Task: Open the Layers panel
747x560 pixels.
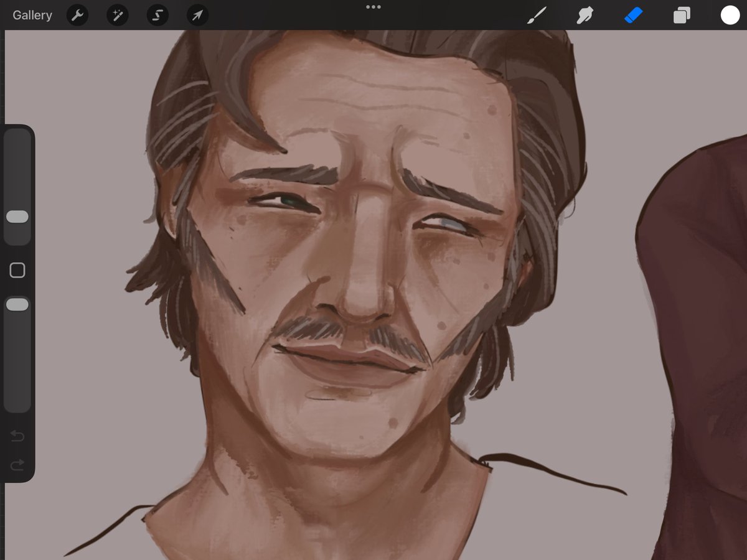Action: 682,16
